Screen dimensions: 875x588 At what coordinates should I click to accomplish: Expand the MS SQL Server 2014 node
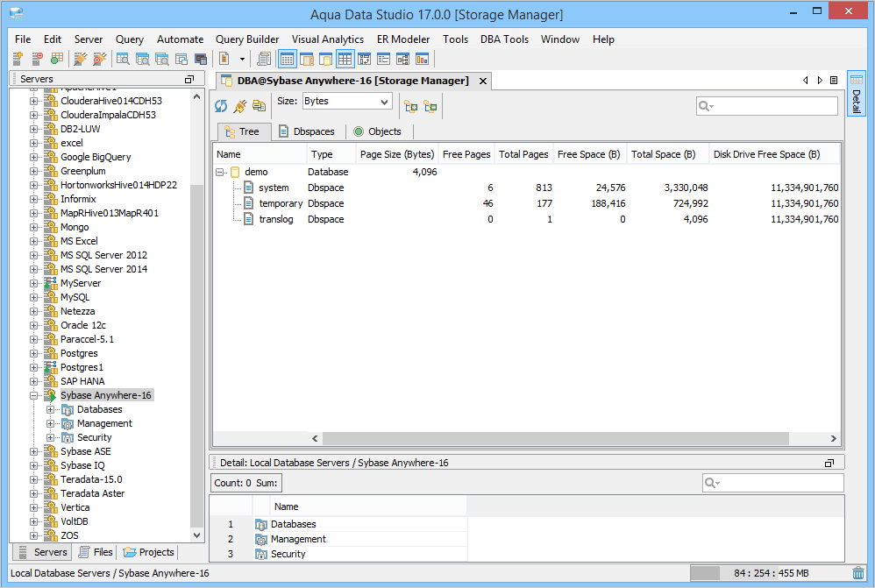click(x=34, y=269)
